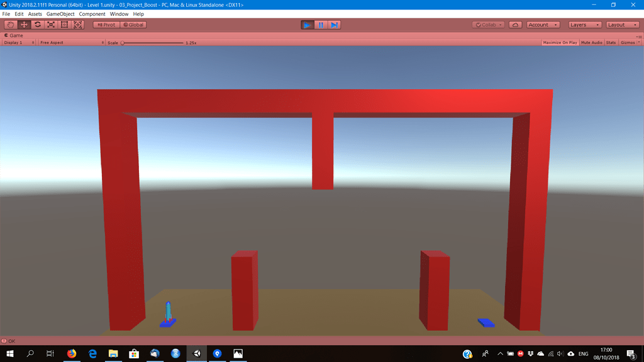Select the Rect transform tool
Viewport: 644px width, 362px height.
(x=64, y=25)
